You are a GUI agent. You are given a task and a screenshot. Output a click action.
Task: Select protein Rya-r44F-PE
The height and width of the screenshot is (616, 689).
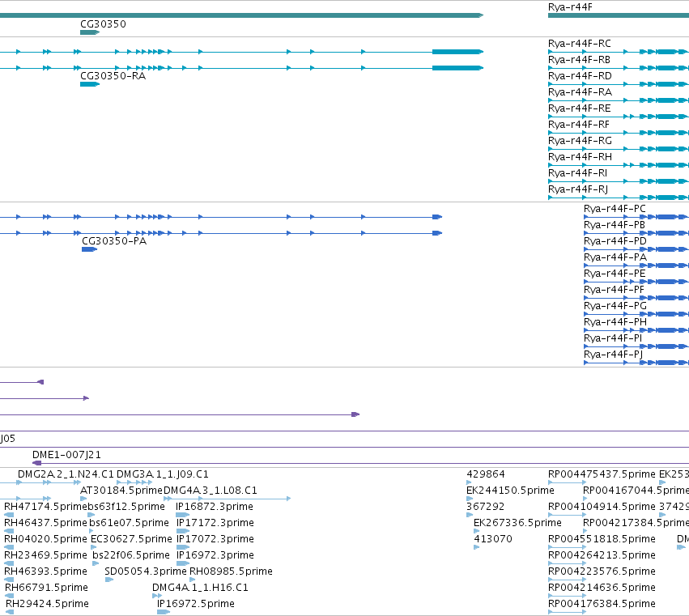coord(615,274)
